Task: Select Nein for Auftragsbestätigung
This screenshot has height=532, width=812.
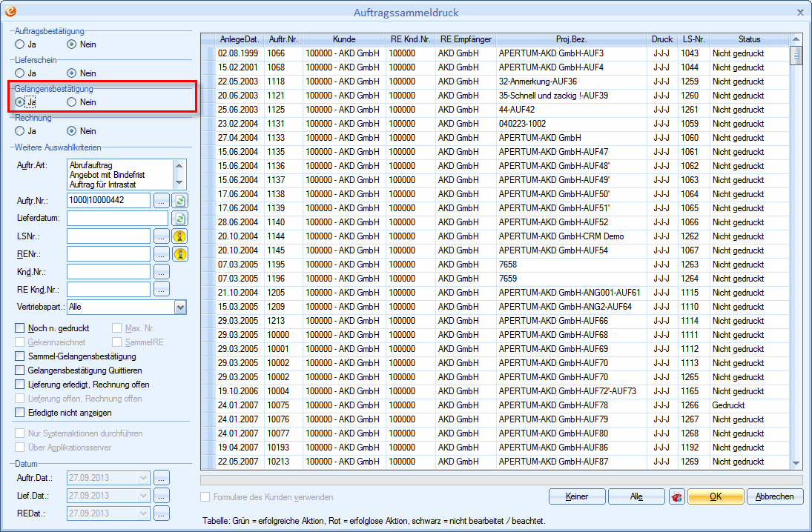Action: [x=71, y=44]
